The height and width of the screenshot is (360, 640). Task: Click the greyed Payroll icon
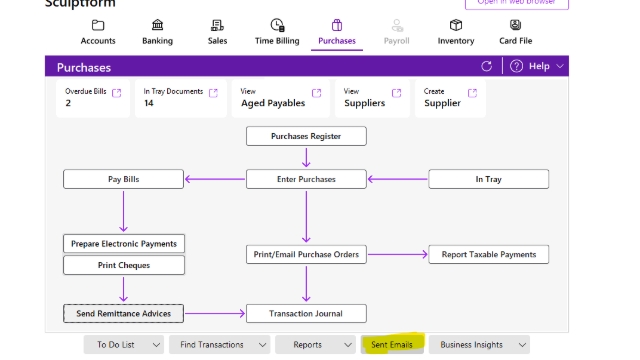[x=397, y=26]
